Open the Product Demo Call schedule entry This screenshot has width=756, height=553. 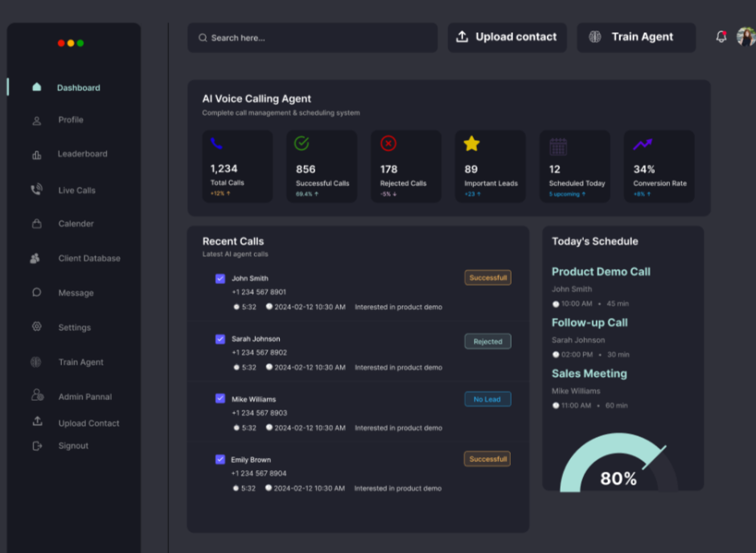(x=601, y=272)
